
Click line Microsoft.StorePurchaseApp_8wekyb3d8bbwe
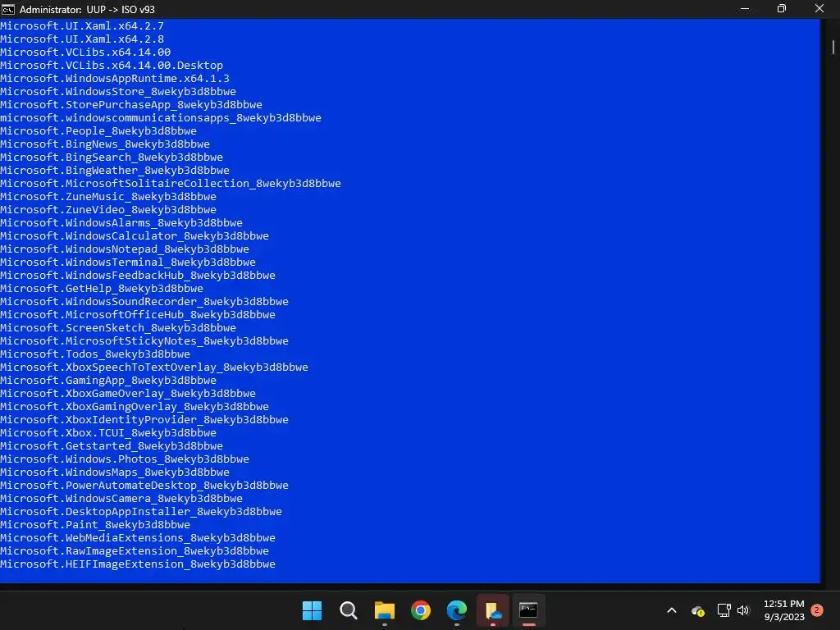[131, 104]
